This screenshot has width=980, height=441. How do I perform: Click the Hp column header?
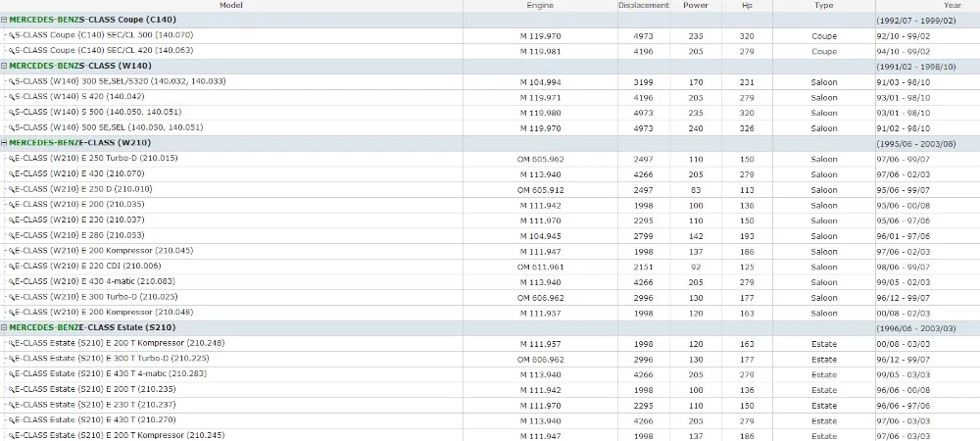pos(747,5)
